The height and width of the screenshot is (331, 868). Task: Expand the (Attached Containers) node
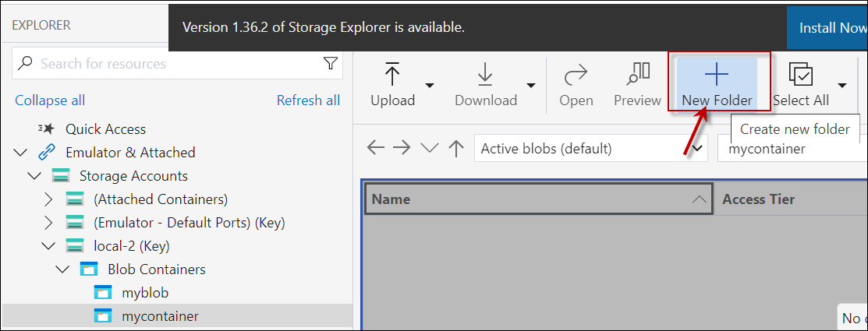(49, 199)
